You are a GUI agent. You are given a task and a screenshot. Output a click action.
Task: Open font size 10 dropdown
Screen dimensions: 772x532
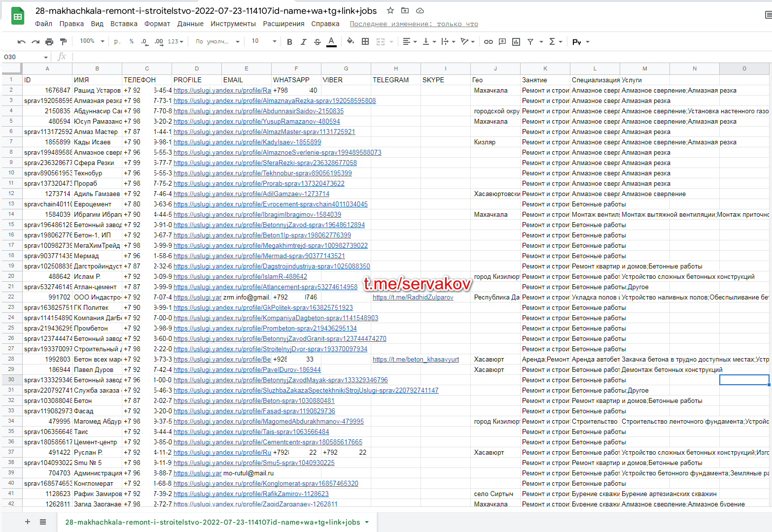click(264, 41)
